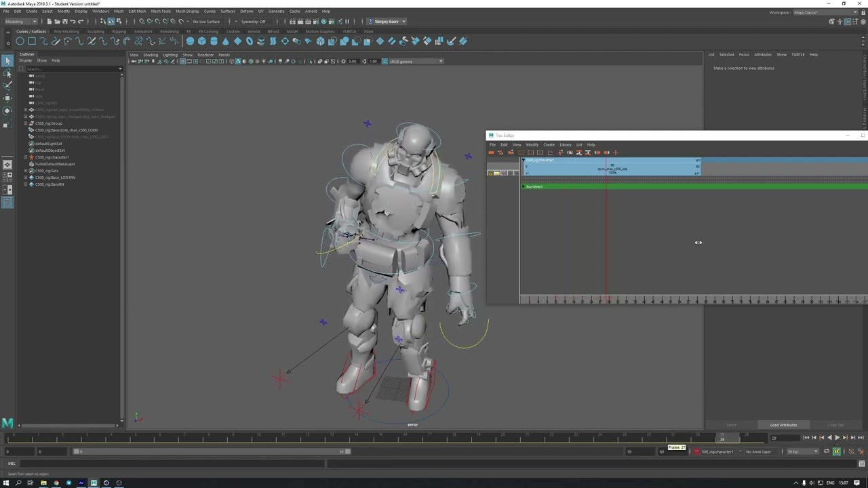Switch to the Rigging shelf tab
This screenshot has height=488, width=868.
tap(119, 31)
